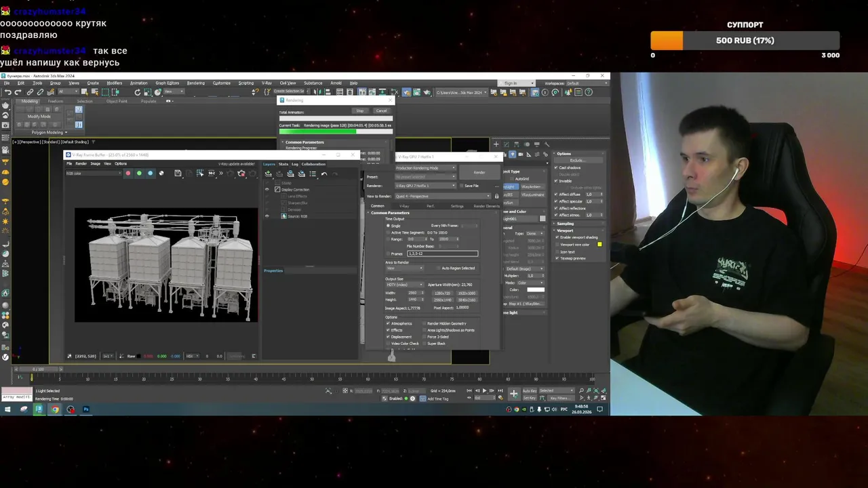Click the Unlink Selection tool
This screenshot has height=488, width=868.
click(40, 92)
